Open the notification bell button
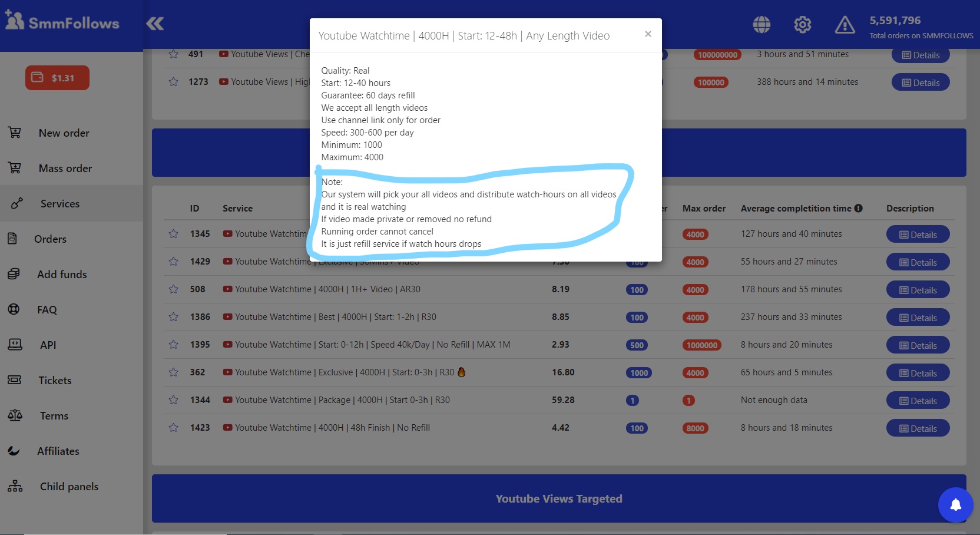The image size is (980, 535). (956, 505)
